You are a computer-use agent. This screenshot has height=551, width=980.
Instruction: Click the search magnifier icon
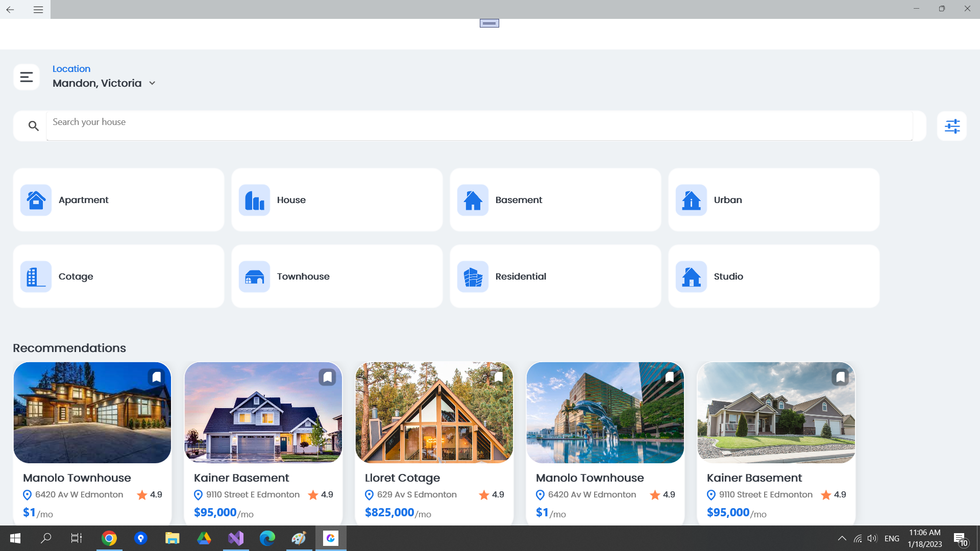34,126
